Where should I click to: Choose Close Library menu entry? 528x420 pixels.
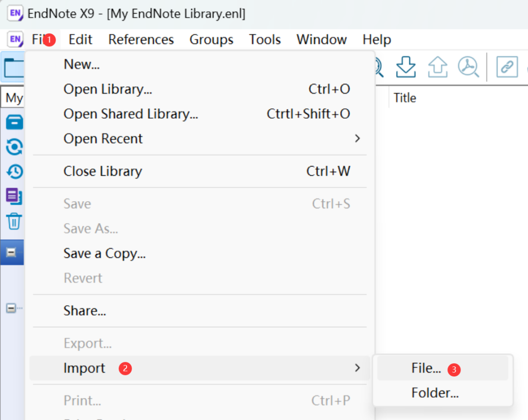tap(199, 171)
